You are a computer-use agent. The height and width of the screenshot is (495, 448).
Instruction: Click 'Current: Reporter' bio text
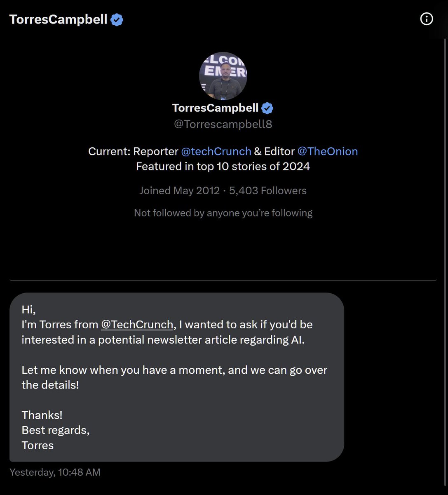click(133, 151)
